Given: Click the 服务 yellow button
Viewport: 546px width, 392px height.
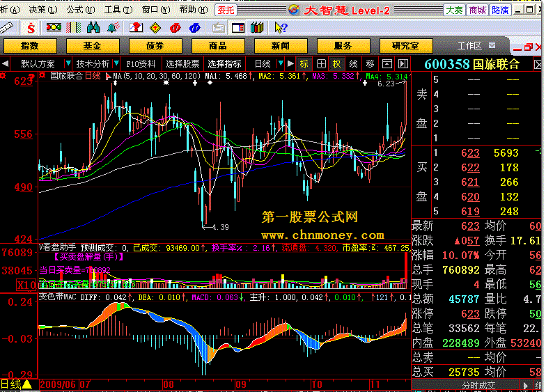Looking at the screenshot, I should 343,46.
